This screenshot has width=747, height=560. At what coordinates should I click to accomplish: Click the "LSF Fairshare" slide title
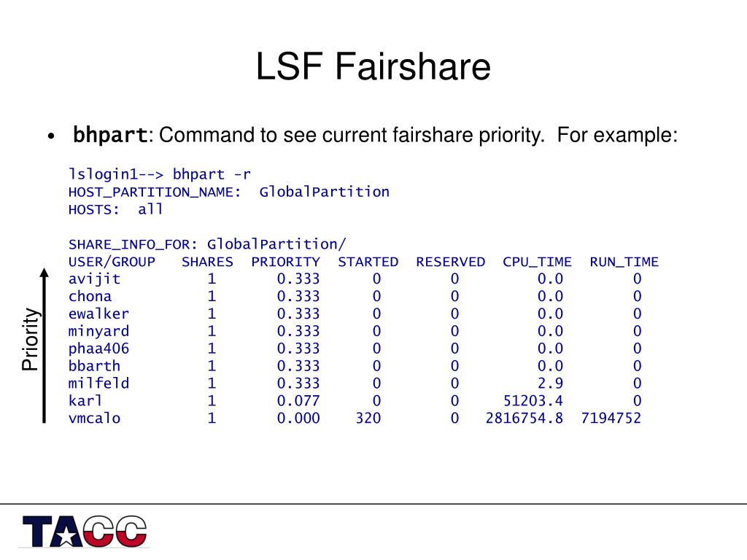coord(373,66)
